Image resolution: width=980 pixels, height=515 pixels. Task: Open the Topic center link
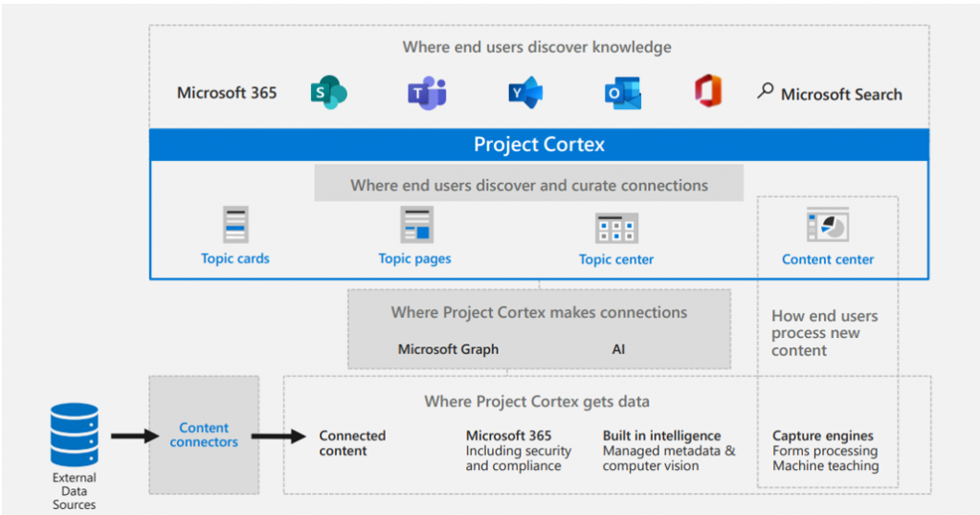tap(616, 259)
